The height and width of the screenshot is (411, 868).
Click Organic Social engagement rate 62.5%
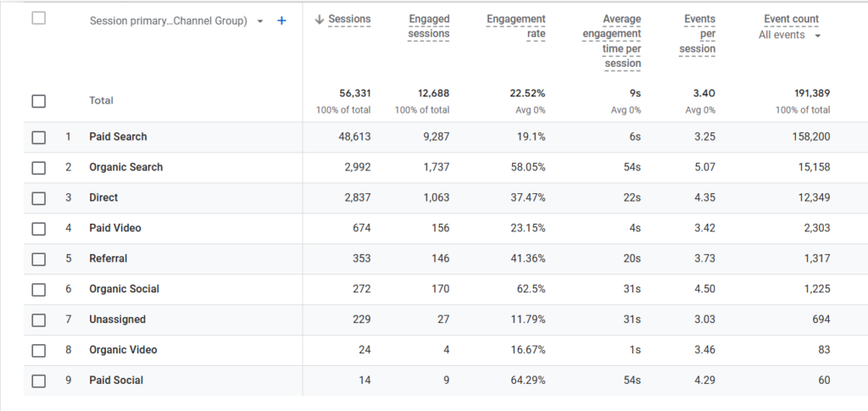(x=531, y=289)
